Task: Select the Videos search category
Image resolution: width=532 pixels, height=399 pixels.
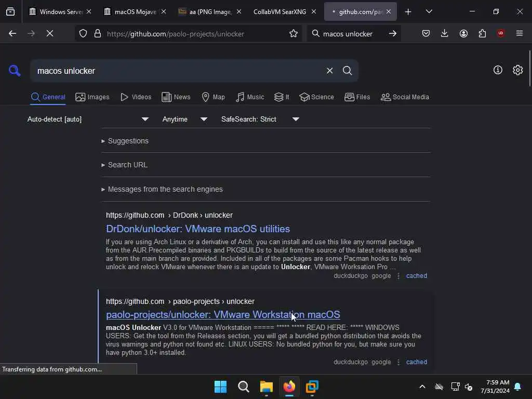Action: [x=136, y=97]
